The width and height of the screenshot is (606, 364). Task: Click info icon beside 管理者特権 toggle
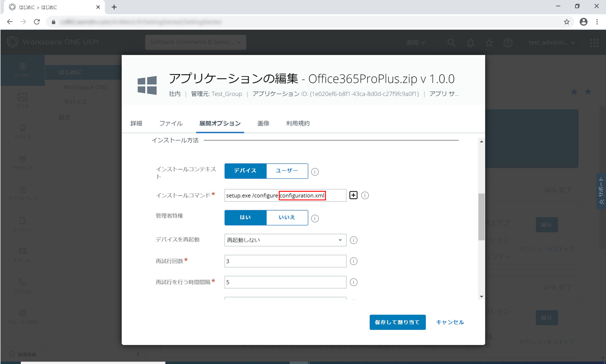pos(315,218)
